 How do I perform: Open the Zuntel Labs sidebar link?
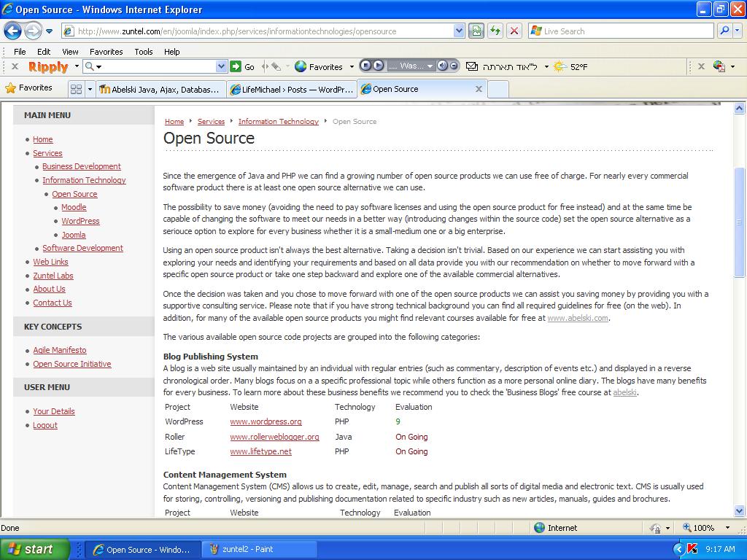point(53,276)
